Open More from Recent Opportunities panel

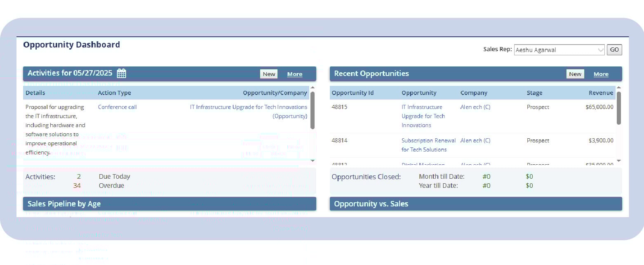tap(601, 74)
